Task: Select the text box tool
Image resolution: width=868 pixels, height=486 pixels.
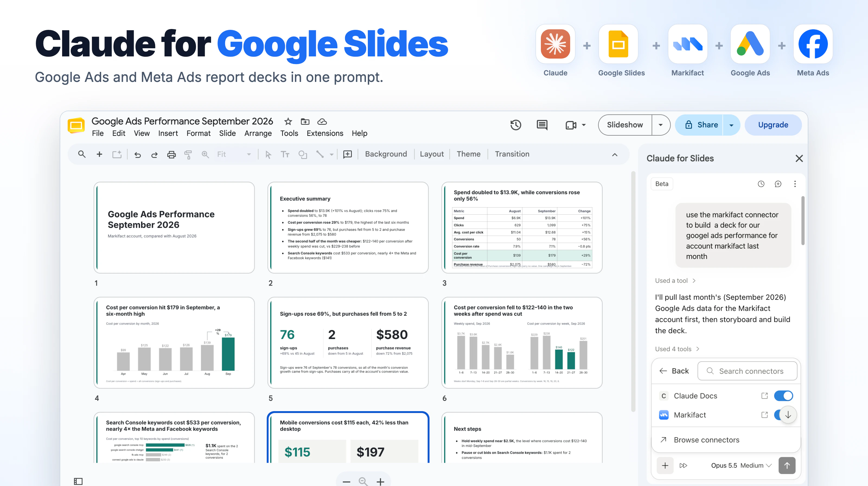Action: pyautogui.click(x=285, y=154)
